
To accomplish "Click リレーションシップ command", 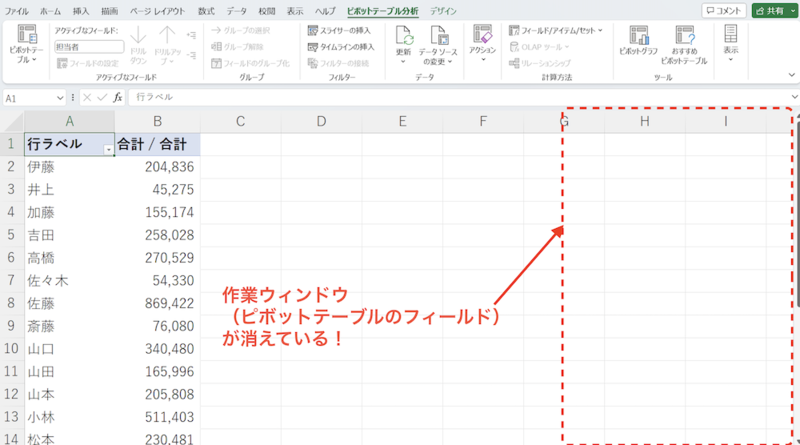I will [540, 63].
